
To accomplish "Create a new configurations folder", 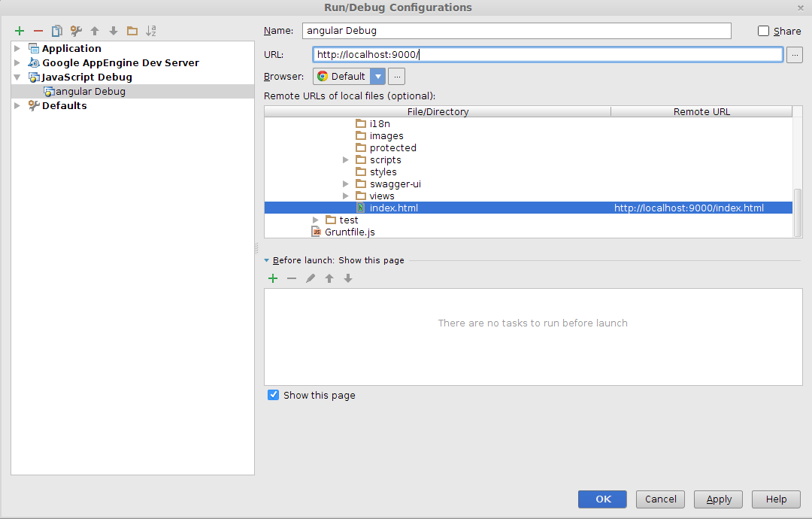I will [132, 31].
